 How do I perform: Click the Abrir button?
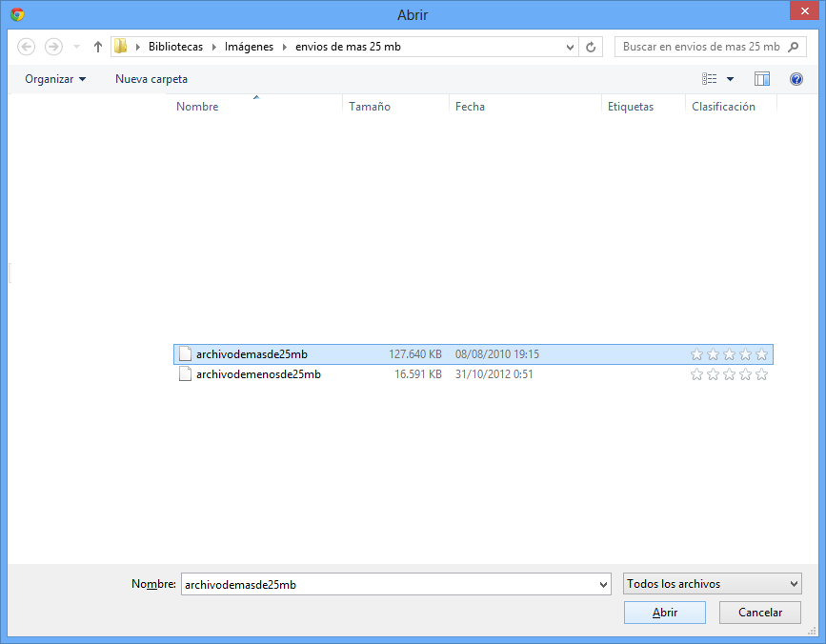click(x=665, y=613)
